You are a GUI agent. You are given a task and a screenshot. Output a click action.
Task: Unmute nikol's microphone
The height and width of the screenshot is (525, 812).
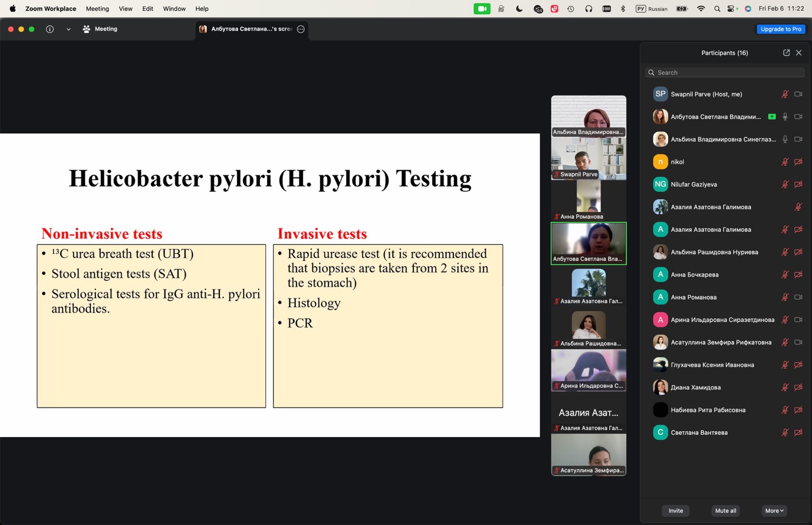(x=785, y=162)
